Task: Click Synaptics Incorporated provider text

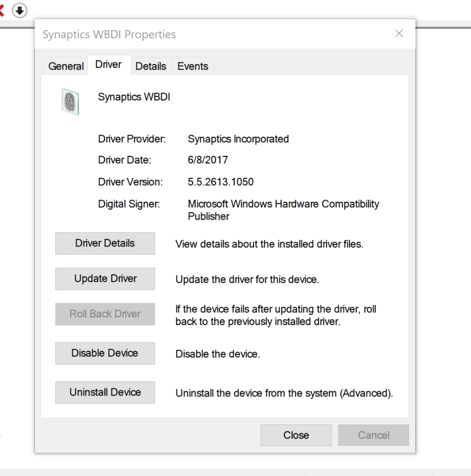Action: (238, 139)
